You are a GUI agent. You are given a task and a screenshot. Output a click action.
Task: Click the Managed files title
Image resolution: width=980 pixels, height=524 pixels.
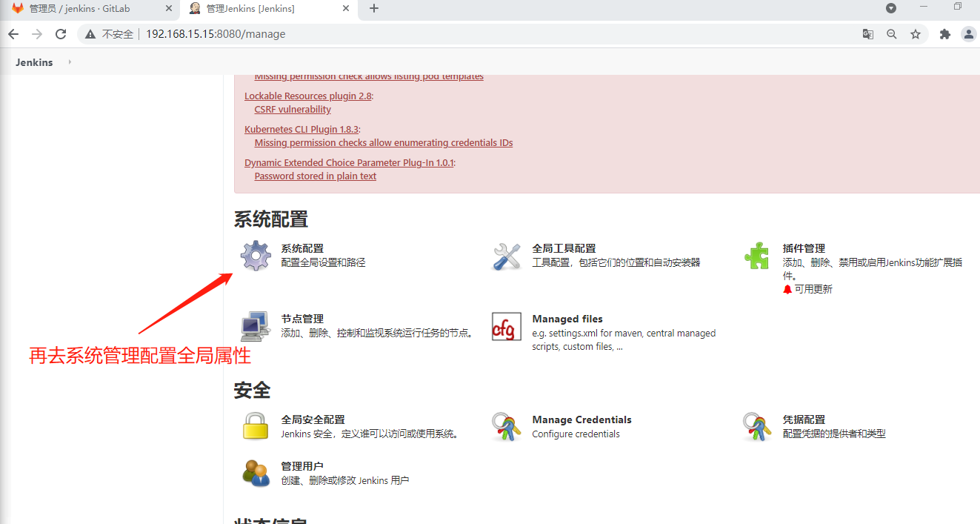[567, 319]
